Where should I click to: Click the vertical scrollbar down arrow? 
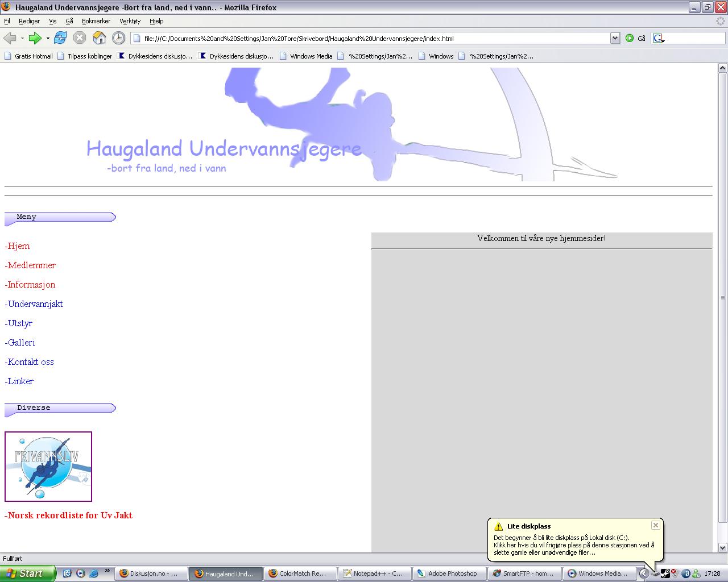(722, 547)
